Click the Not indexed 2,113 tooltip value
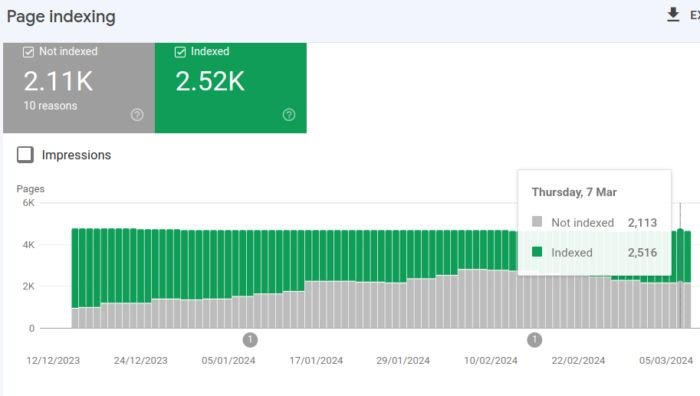Screen dimensions: 700x396 point(642,222)
